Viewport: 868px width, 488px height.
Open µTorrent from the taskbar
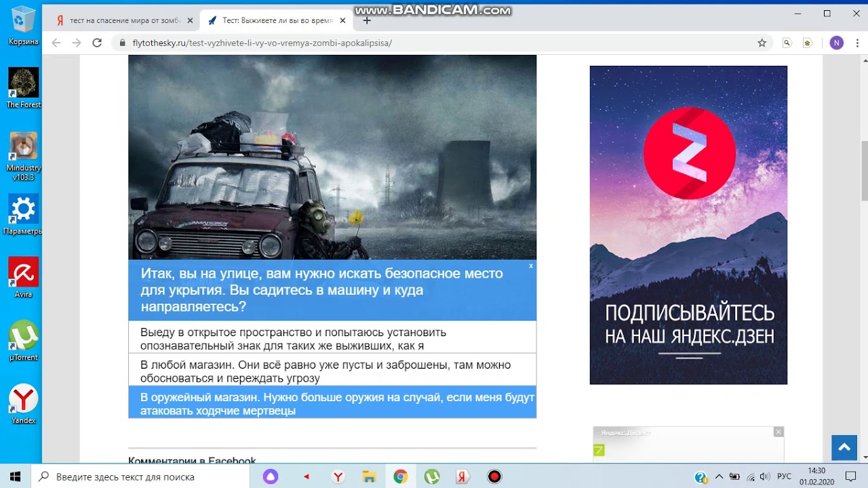click(x=431, y=476)
